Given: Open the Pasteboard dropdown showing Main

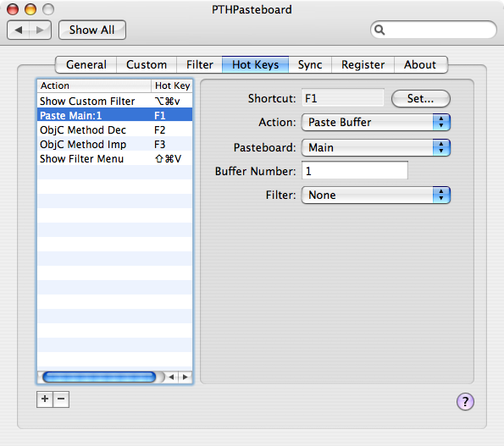Looking at the screenshot, I should (x=376, y=148).
